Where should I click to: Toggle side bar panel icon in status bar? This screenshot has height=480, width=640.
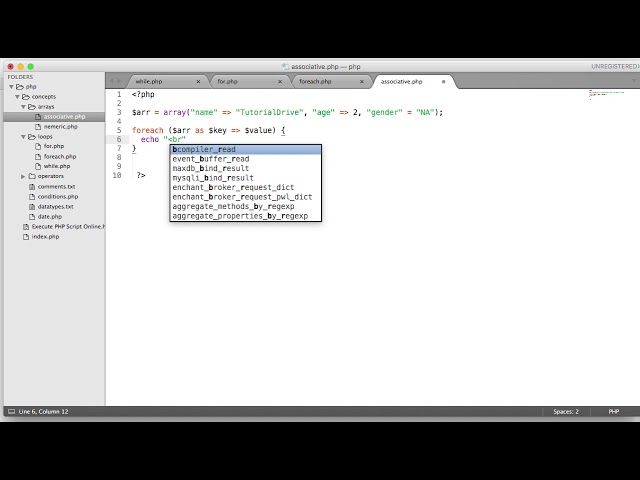(11, 411)
